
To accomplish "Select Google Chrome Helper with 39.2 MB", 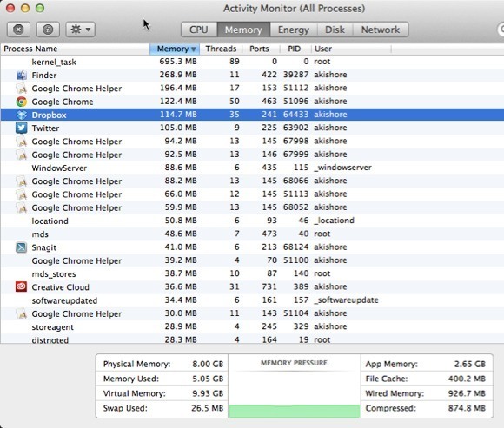I will (252, 260).
